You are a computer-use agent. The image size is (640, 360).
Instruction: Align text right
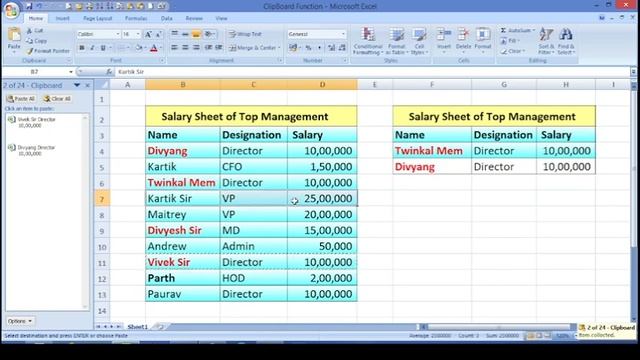click(x=196, y=48)
